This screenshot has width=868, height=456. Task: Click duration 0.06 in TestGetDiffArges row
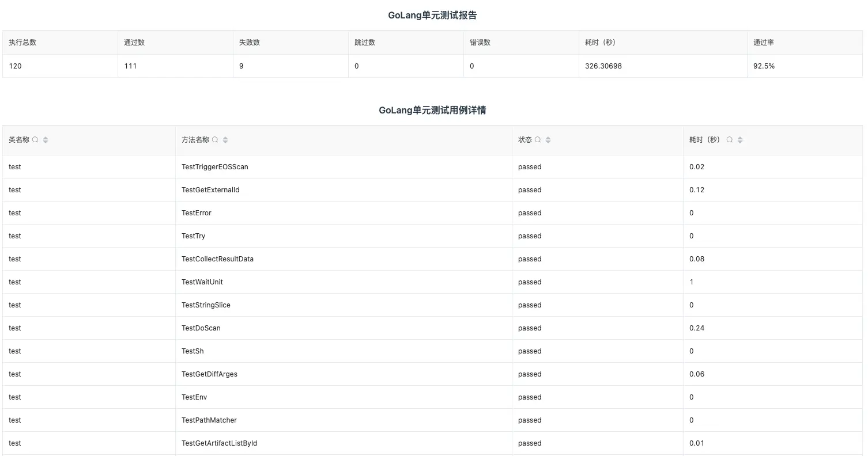pyautogui.click(x=697, y=374)
